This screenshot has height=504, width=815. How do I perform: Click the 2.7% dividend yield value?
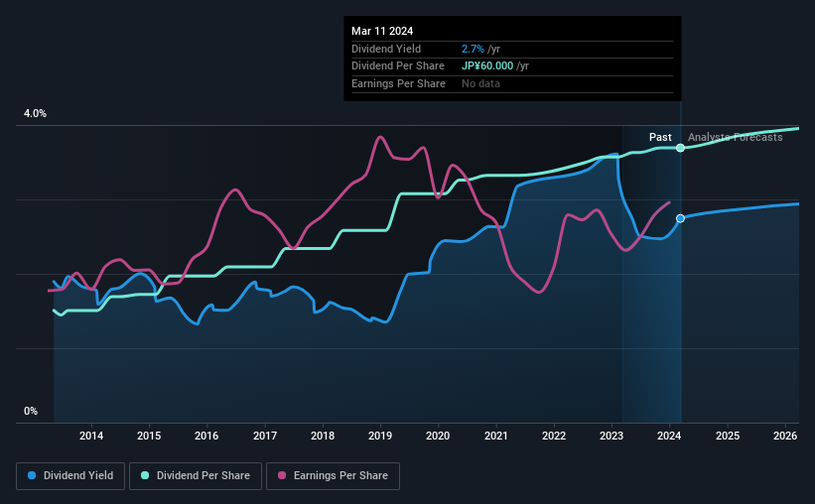click(473, 49)
